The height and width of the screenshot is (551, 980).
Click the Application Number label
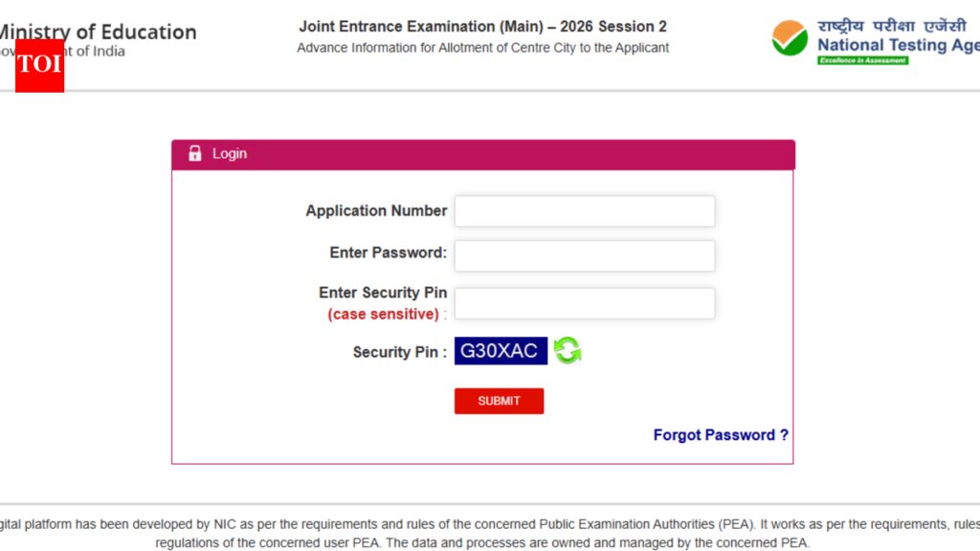click(x=376, y=210)
